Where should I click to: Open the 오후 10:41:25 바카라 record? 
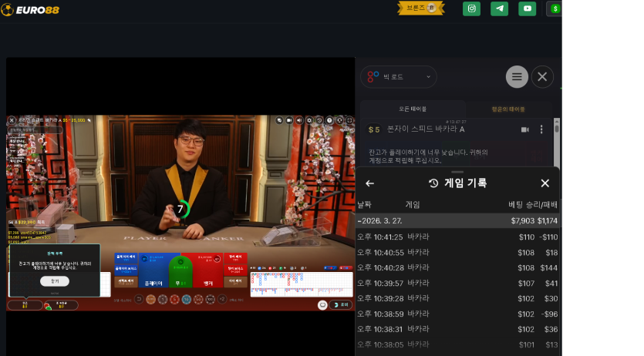pos(457,237)
